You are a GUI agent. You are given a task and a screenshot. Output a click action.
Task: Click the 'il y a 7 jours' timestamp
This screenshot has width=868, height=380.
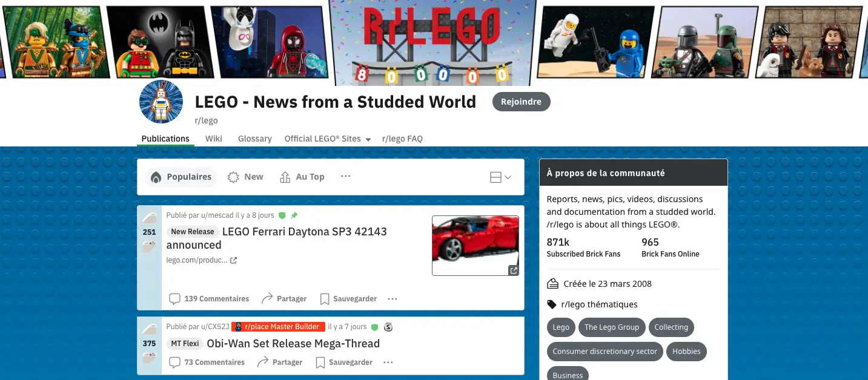point(347,327)
